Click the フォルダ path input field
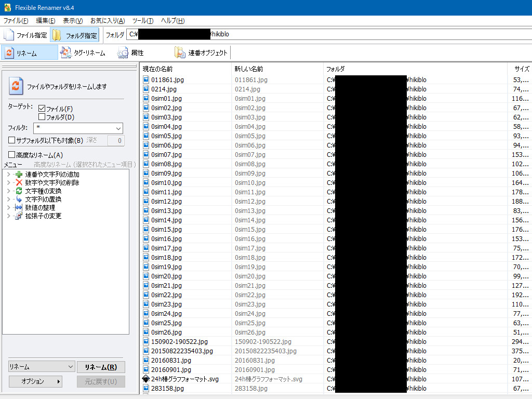The height and width of the screenshot is (399, 532). [329, 34]
